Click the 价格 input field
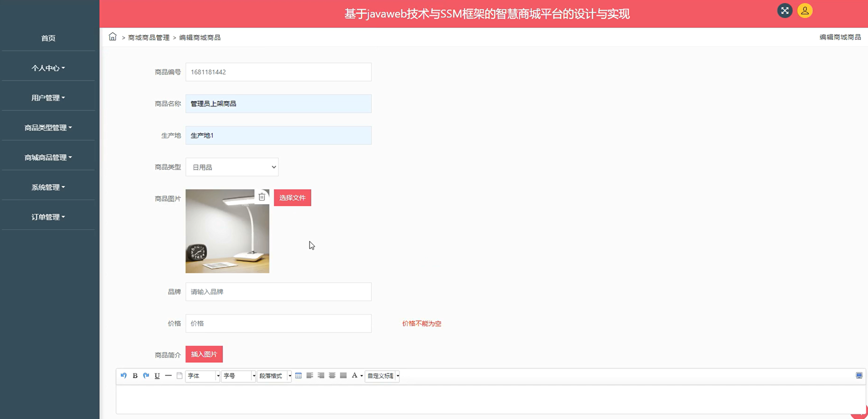The width and height of the screenshot is (868, 419). (278, 324)
